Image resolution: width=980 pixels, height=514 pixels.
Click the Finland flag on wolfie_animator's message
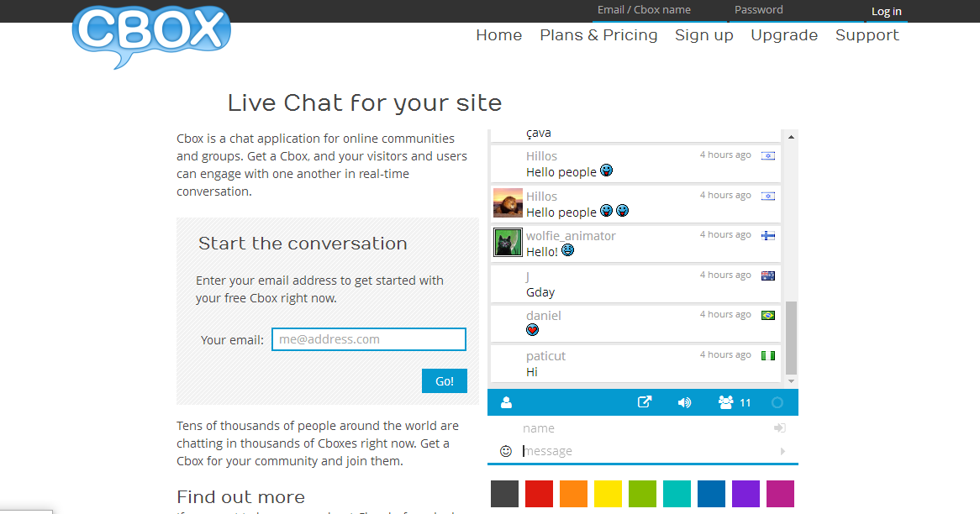coord(767,235)
